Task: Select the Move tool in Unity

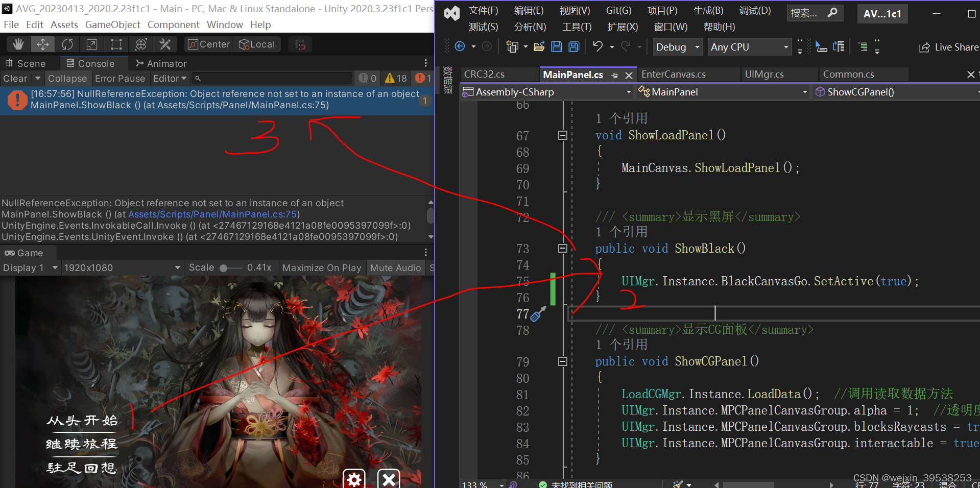Action: 43,44
